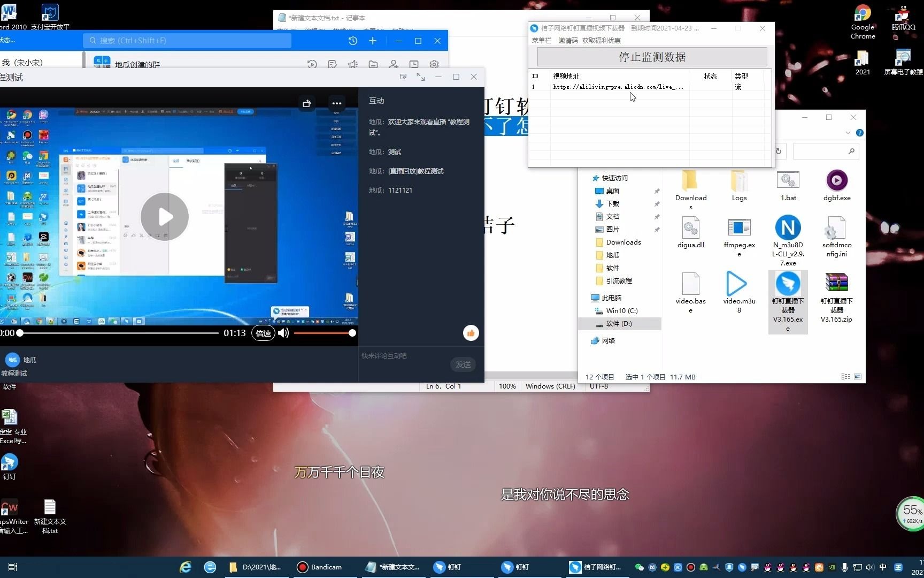Select 网络 in the Explorer tree
Screen dimensions: 924x578
(609, 340)
